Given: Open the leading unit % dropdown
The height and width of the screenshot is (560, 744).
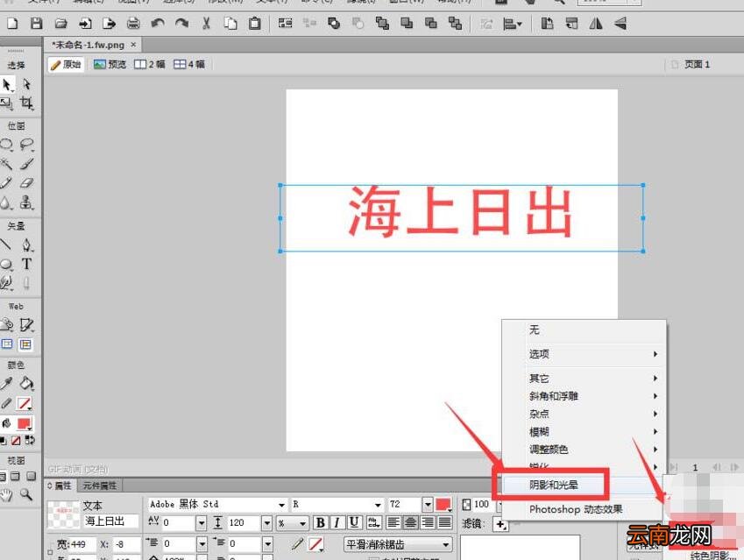Looking at the screenshot, I should 292,523.
